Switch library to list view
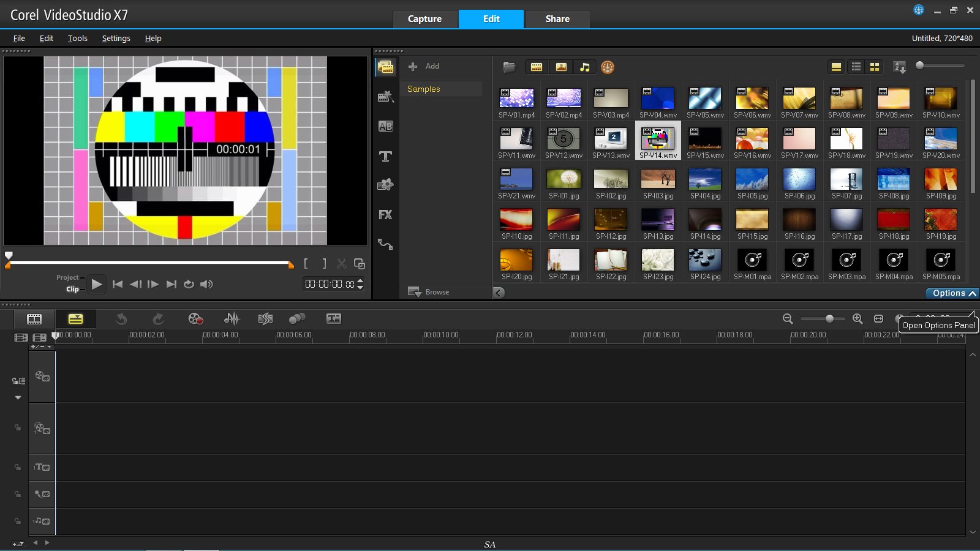Viewport: 980px width, 551px height. (856, 67)
